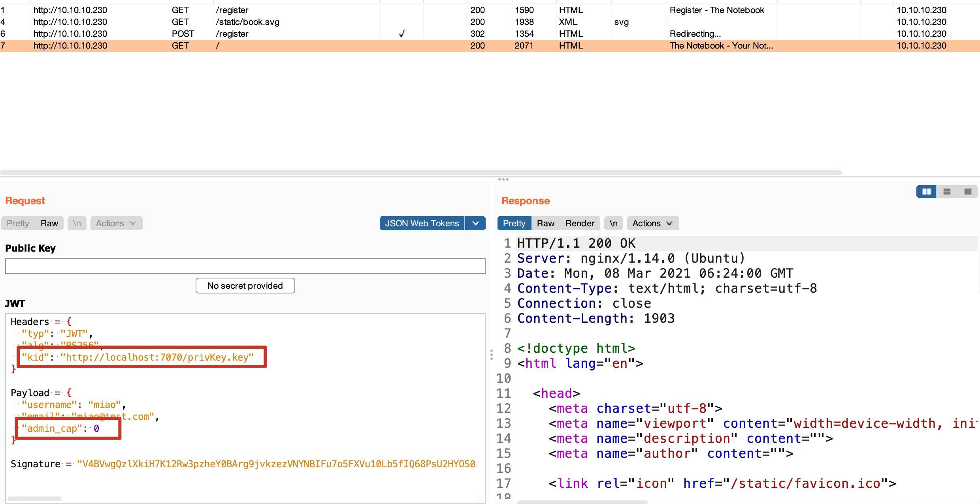This screenshot has width=980, height=504.
Task: Open the Response Render tab
Action: 579,223
